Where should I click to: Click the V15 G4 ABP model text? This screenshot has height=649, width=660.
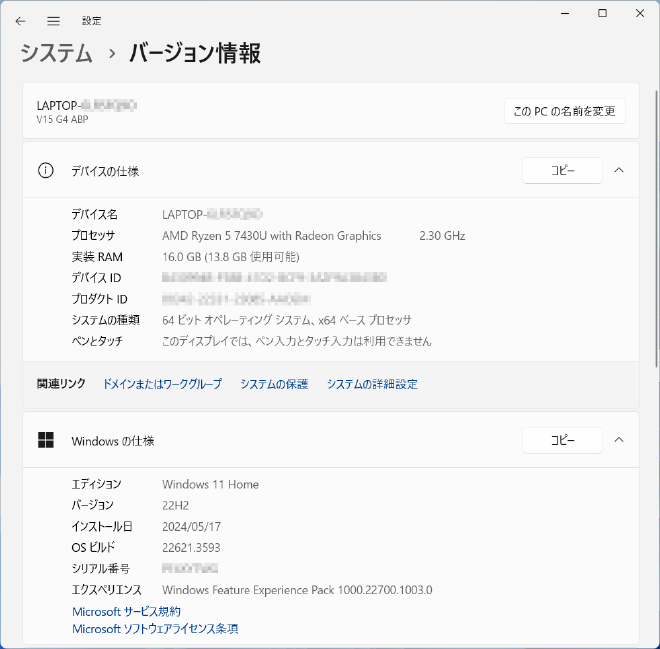click(x=62, y=120)
